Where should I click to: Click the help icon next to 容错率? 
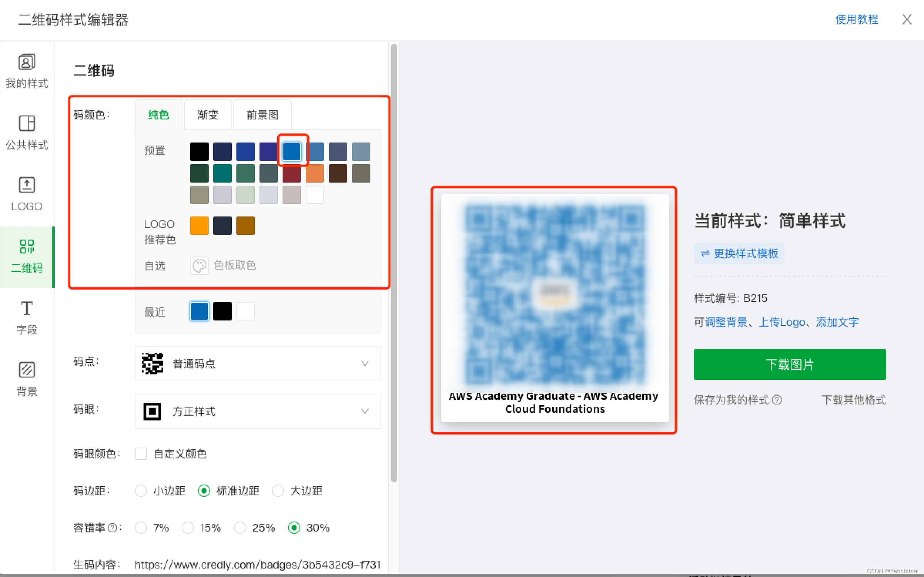tap(113, 528)
